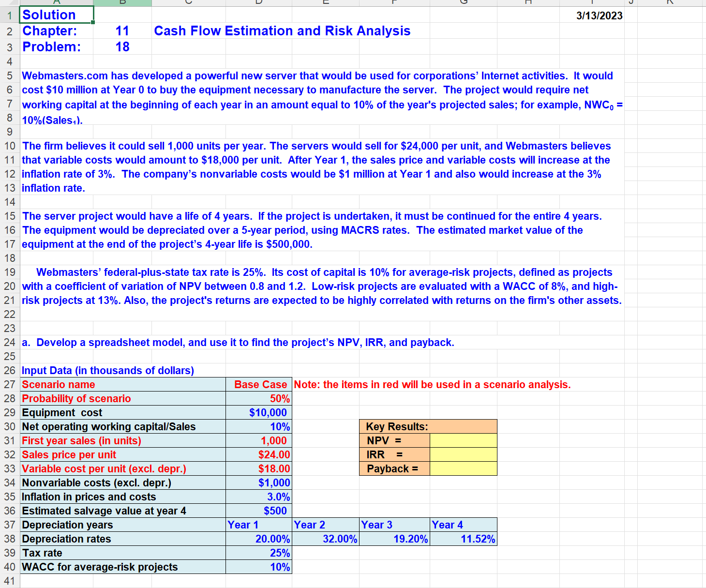The image size is (706, 588).
Task: Select the Equipment cost $10,000 cell
Action: click(x=259, y=412)
